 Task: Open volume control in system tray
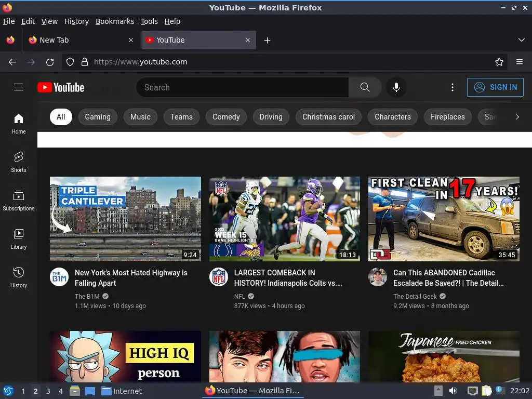click(453, 391)
